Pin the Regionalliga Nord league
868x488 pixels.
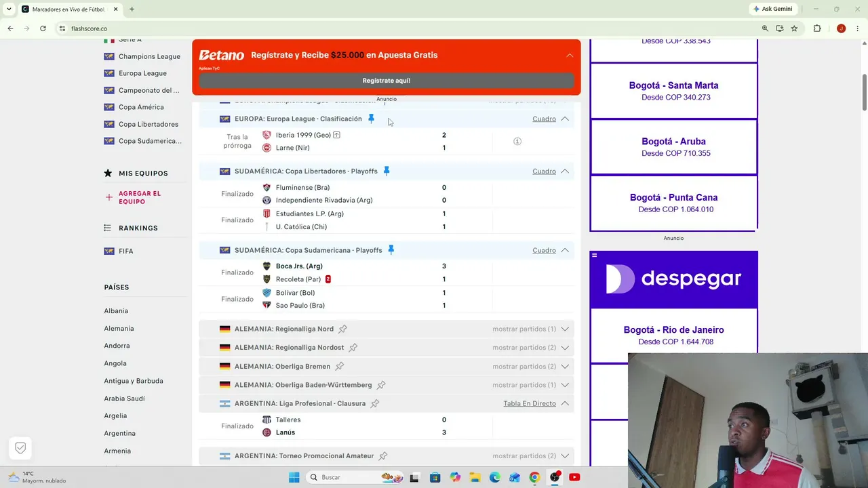[x=342, y=329]
